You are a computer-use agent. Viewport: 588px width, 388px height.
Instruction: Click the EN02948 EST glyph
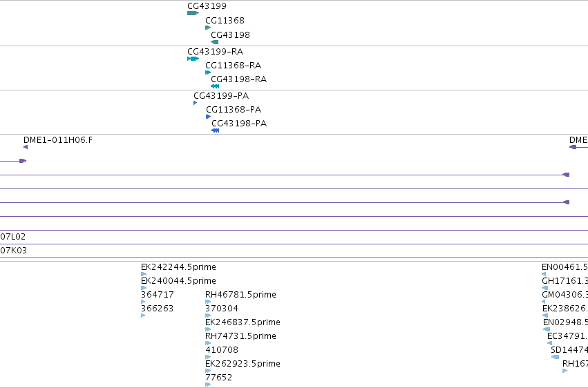pos(547,329)
